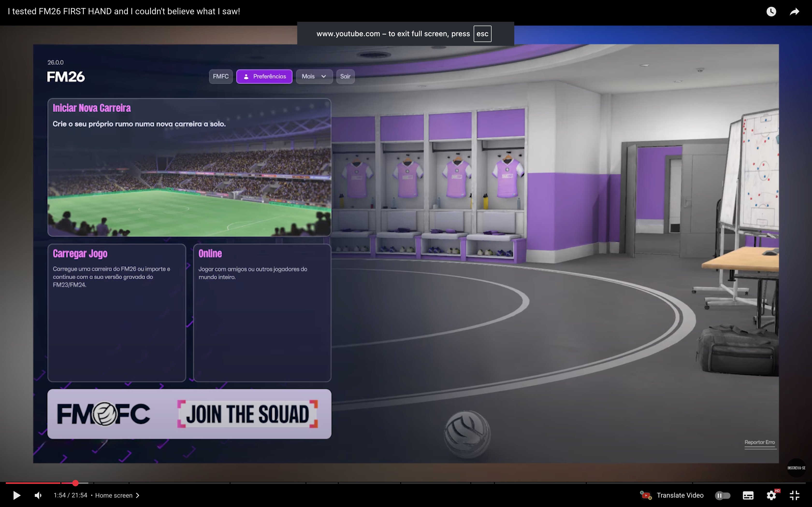Toggle subtitles with the captions icon
The width and height of the screenshot is (812, 507).
(x=748, y=495)
